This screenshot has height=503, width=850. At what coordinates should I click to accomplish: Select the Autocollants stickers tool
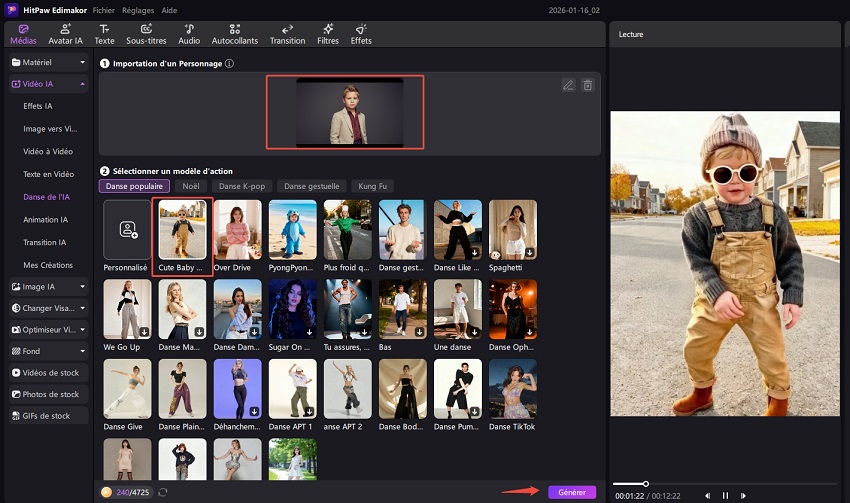234,34
